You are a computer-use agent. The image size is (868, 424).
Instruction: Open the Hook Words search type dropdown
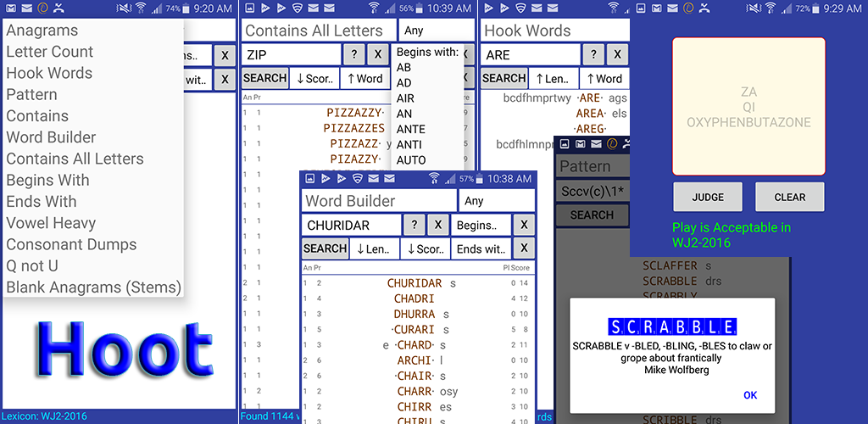point(555,31)
